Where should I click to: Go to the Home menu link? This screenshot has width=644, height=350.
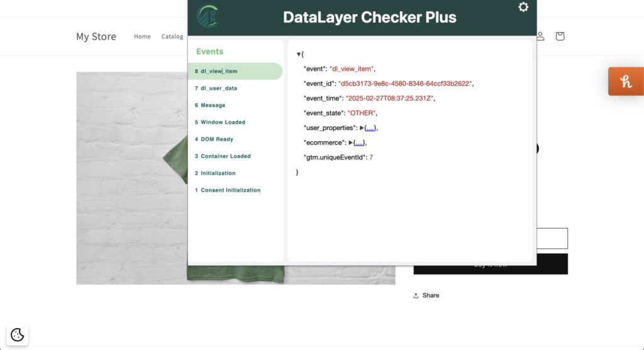142,36
